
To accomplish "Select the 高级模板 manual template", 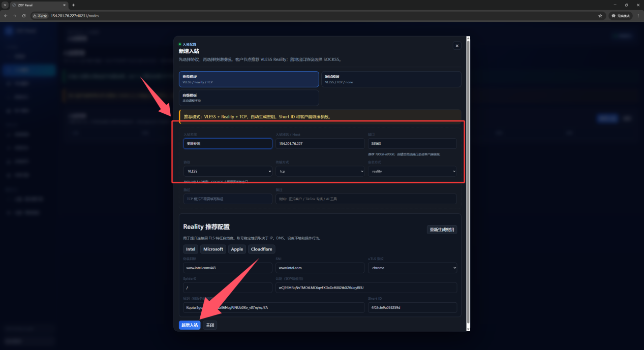I will (x=249, y=98).
